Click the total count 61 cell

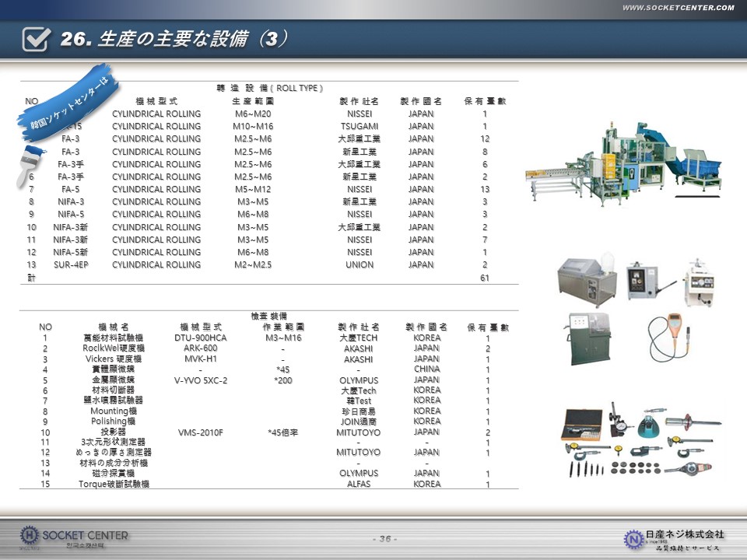[484, 278]
